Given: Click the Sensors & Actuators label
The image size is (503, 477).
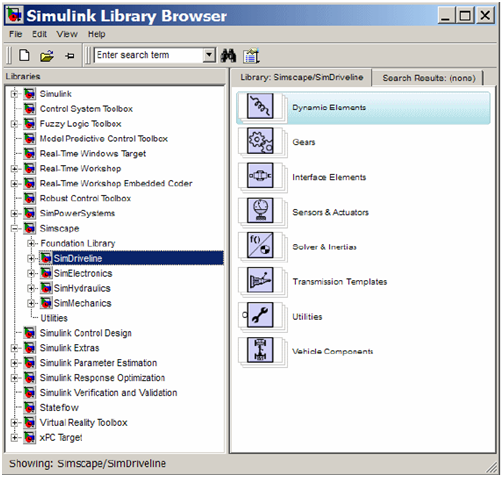Looking at the screenshot, I should [x=330, y=212].
